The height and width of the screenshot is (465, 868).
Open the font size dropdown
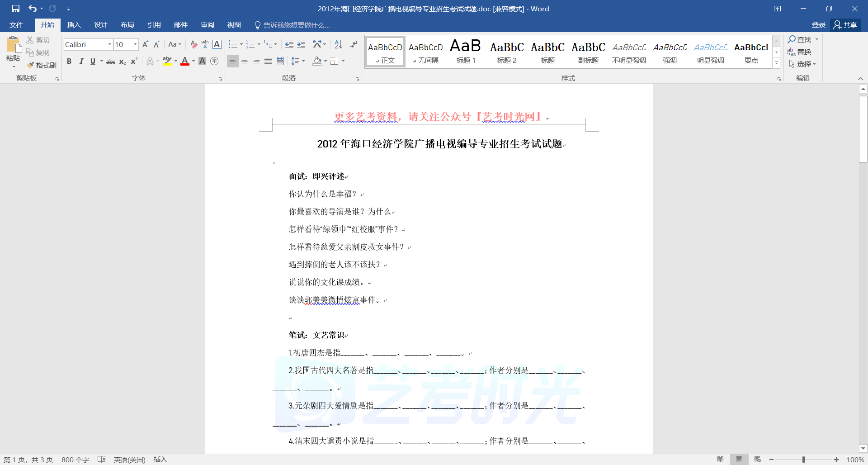(x=135, y=44)
